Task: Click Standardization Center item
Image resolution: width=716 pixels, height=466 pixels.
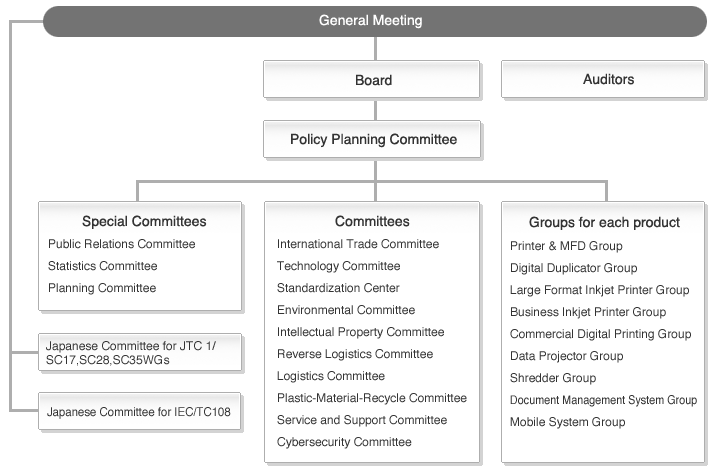Action: [x=338, y=288]
